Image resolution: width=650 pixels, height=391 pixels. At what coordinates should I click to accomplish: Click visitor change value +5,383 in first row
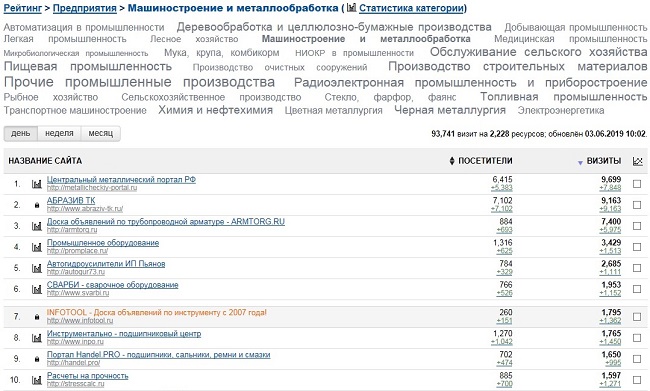coord(502,188)
